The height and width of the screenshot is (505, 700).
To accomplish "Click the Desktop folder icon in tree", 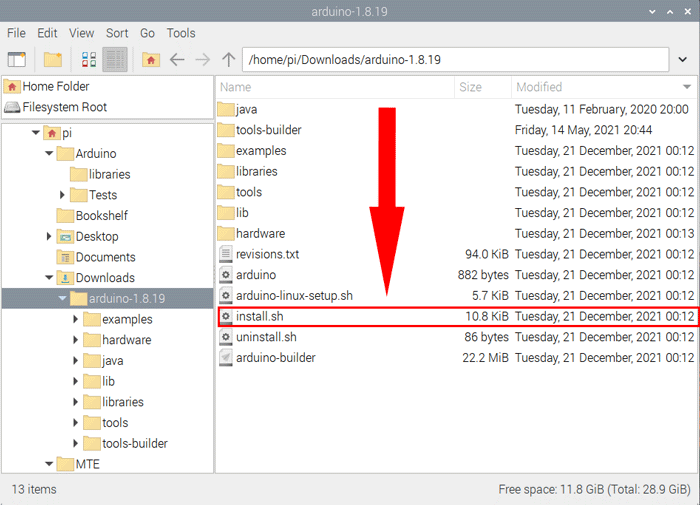I will 65,236.
